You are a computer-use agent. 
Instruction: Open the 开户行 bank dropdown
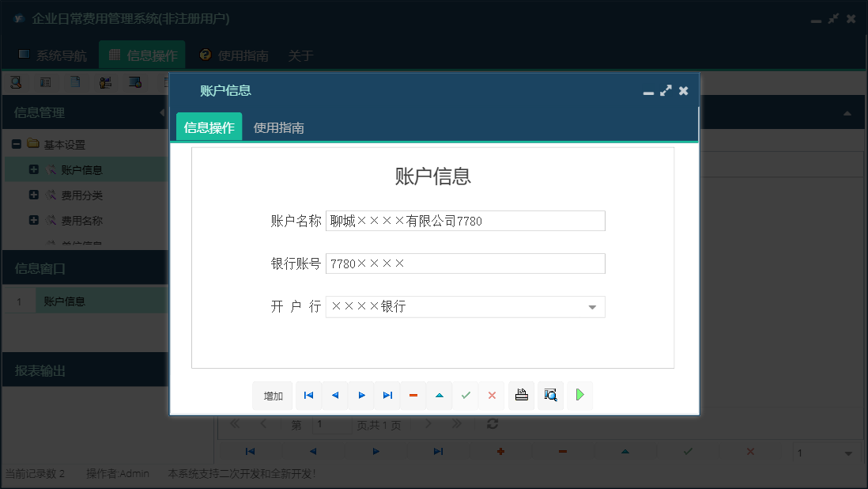click(x=592, y=305)
